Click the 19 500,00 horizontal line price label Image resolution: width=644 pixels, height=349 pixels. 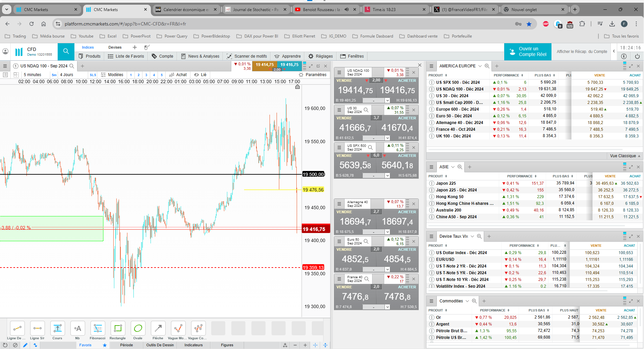pos(313,174)
